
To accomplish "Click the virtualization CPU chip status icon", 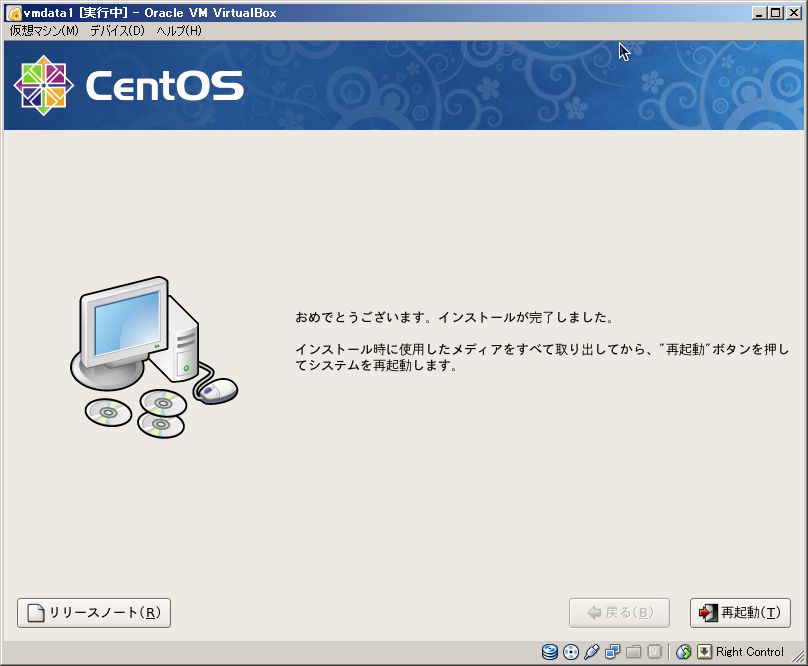I will [654, 652].
